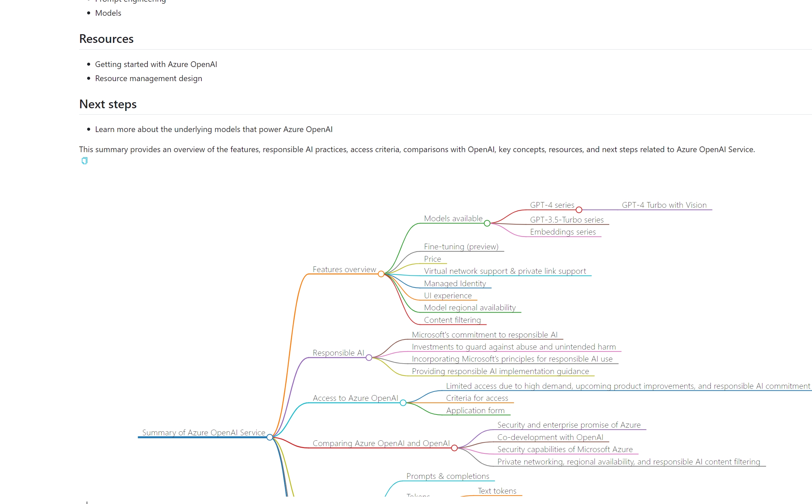Click 'Security and enterprise promise of Azure' leaf
812x504 pixels.
click(569, 425)
